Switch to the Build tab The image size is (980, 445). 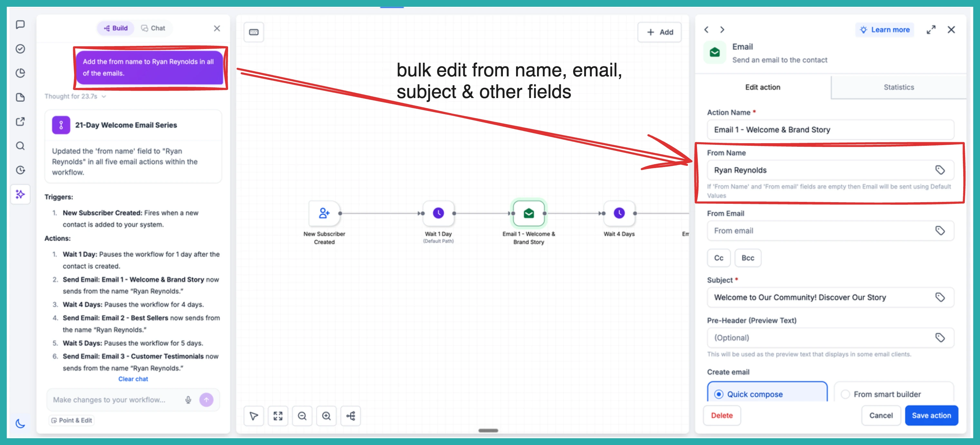pos(116,28)
